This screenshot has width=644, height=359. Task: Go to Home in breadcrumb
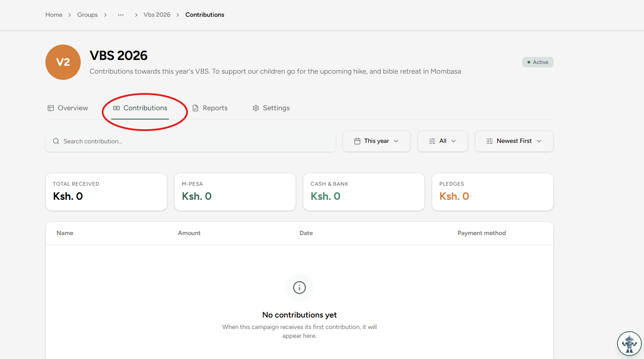(54, 15)
